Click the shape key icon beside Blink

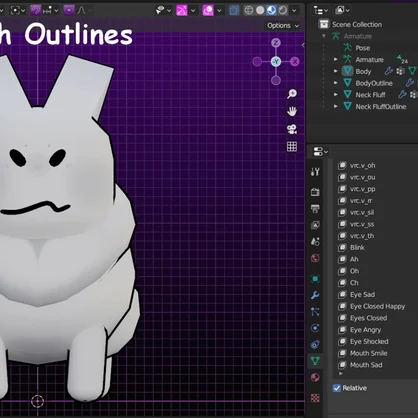(342, 248)
